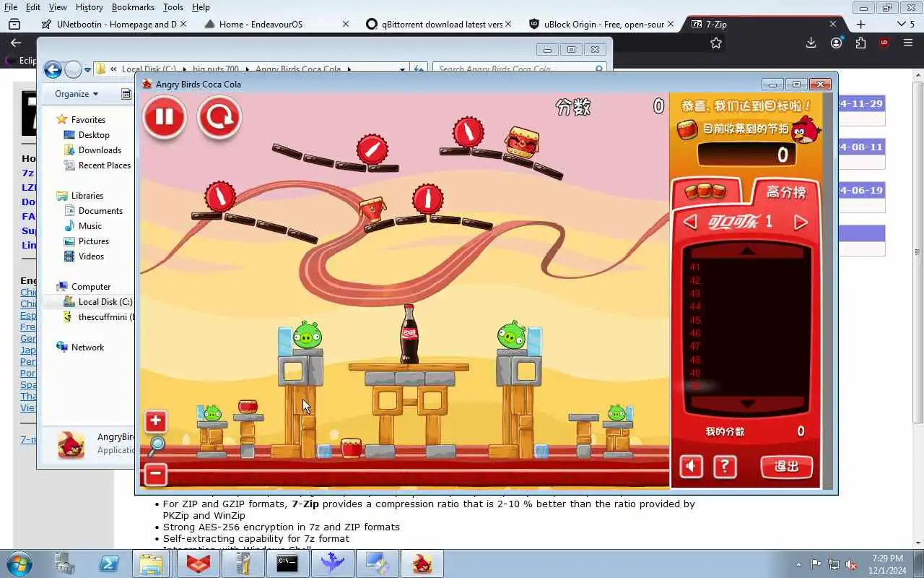Open the browser account profile icon

click(836, 43)
